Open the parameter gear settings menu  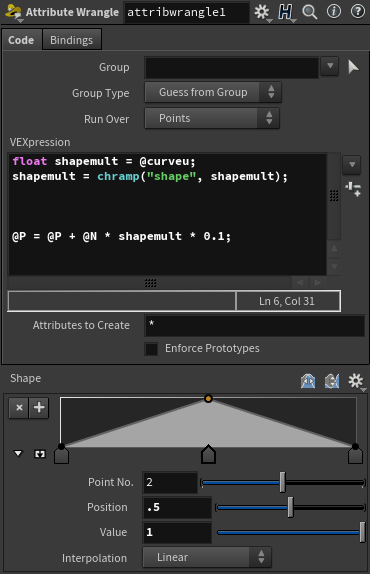point(262,12)
